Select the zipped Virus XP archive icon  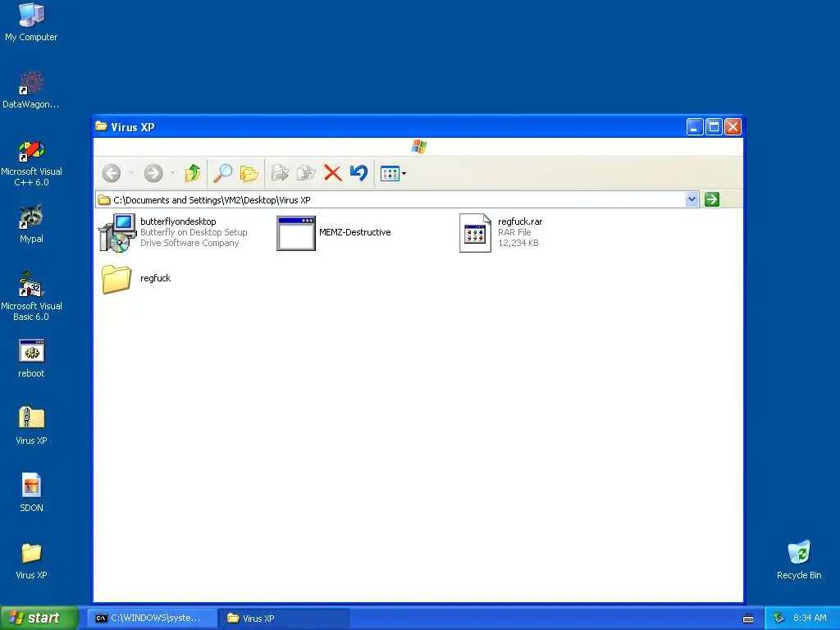31,418
